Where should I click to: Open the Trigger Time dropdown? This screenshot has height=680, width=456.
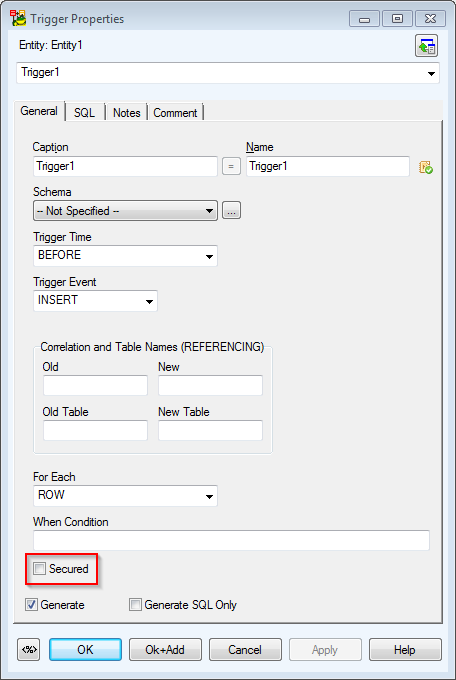pyautogui.click(x=125, y=256)
